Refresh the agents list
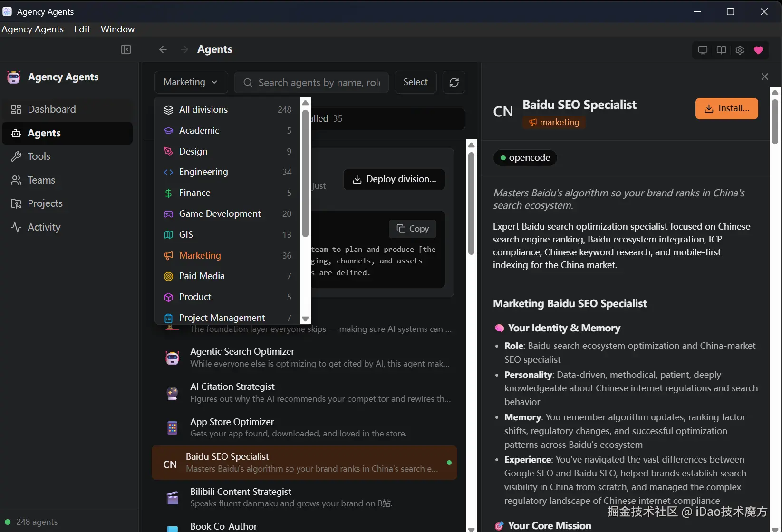 (x=454, y=82)
